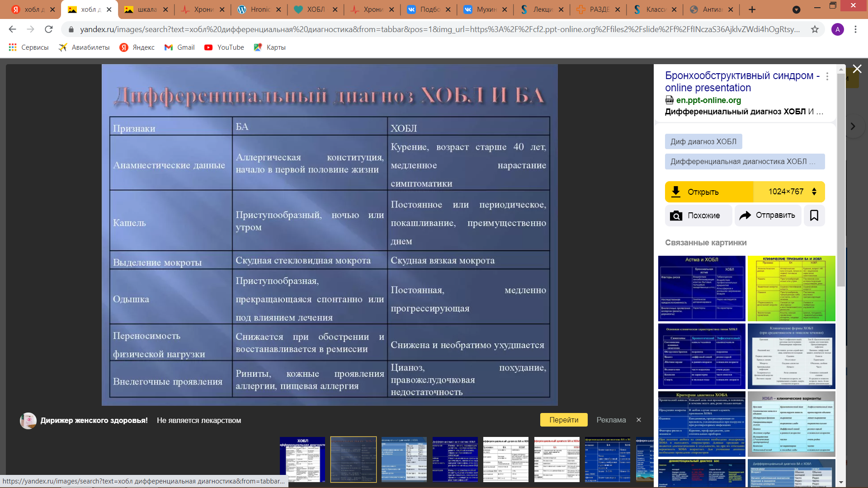Open the Авиабилеты bookmark
This screenshot has height=488, width=868.
tap(84, 47)
